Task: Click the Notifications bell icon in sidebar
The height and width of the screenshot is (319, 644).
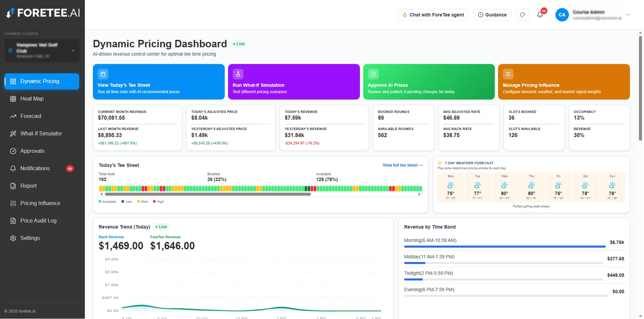Action: tap(13, 168)
